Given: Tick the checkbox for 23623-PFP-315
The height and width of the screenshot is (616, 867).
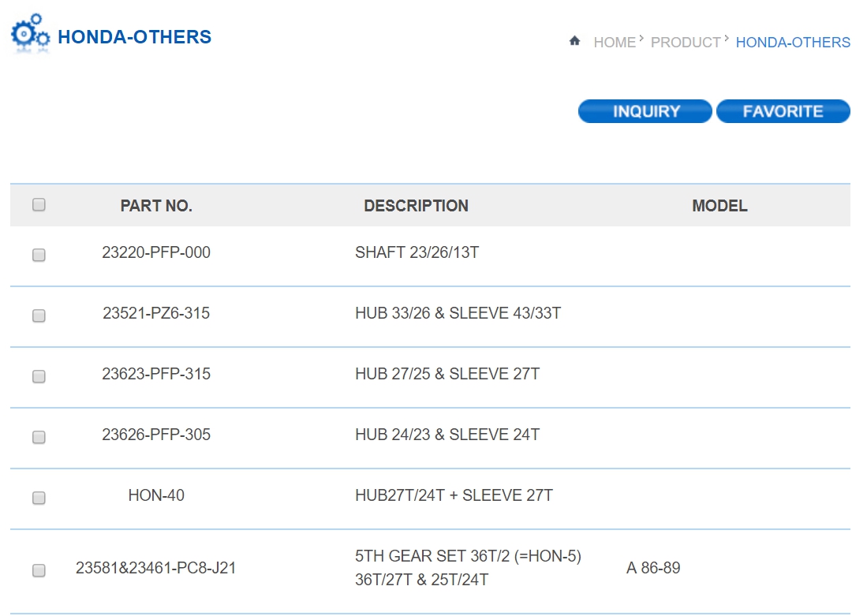Looking at the screenshot, I should 39,376.
